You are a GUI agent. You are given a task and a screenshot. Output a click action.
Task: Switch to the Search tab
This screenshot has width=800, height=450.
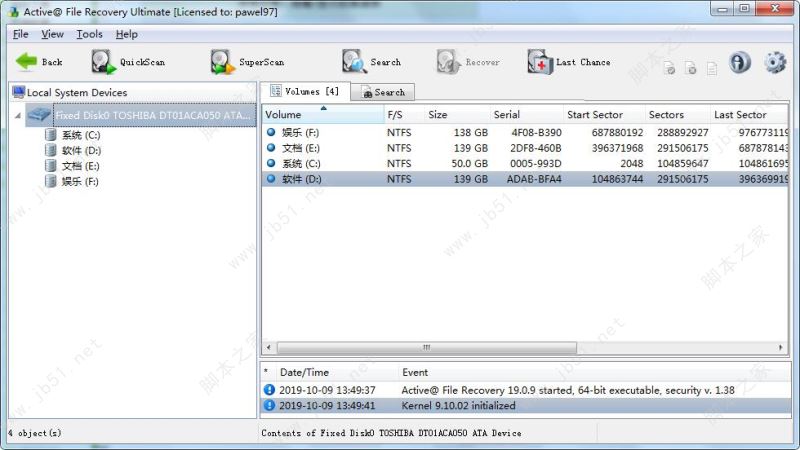tap(383, 92)
